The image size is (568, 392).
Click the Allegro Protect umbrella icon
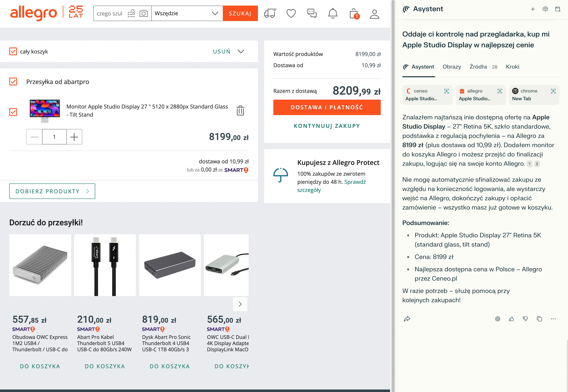(281, 175)
